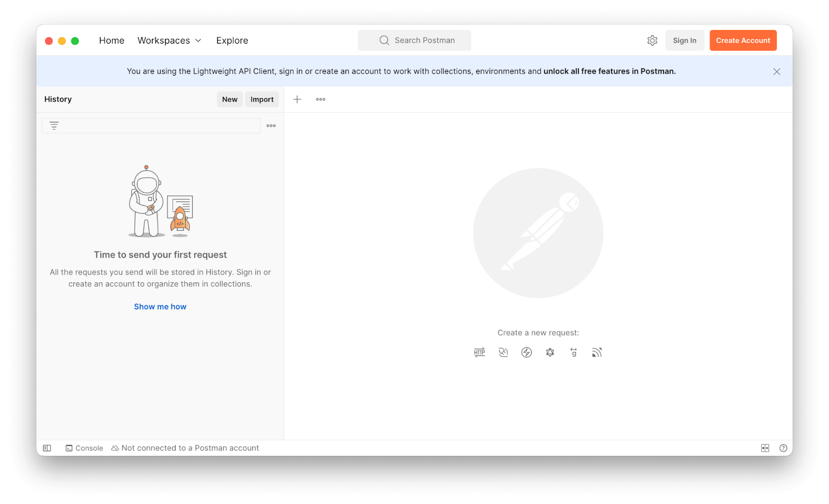Open the History view more options menu
Viewport: 829px width, 504px height.
tap(271, 126)
